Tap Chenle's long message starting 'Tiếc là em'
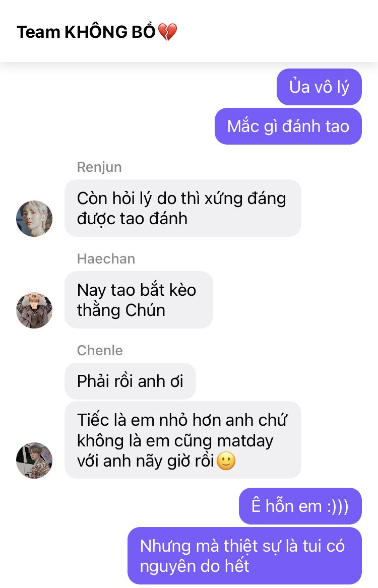This screenshot has height=588, width=378. (x=182, y=440)
